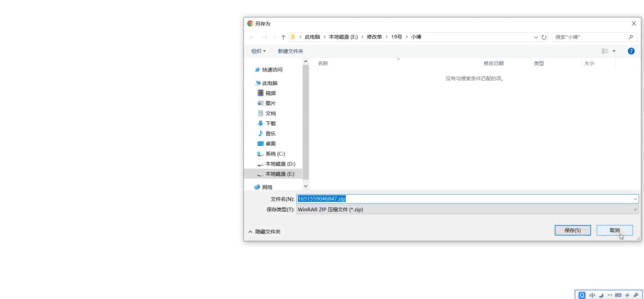Close the 另存为 dialog
The image size is (644, 299).
click(634, 24)
